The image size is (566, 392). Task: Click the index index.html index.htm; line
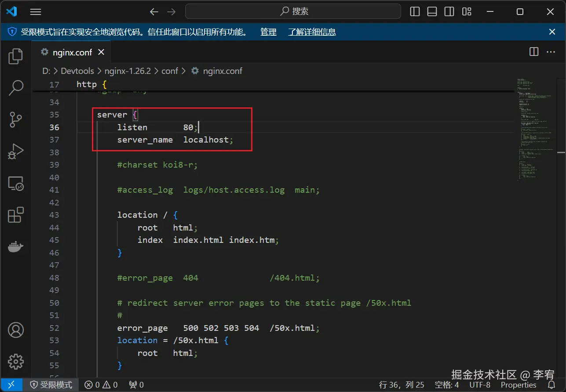[208, 240]
